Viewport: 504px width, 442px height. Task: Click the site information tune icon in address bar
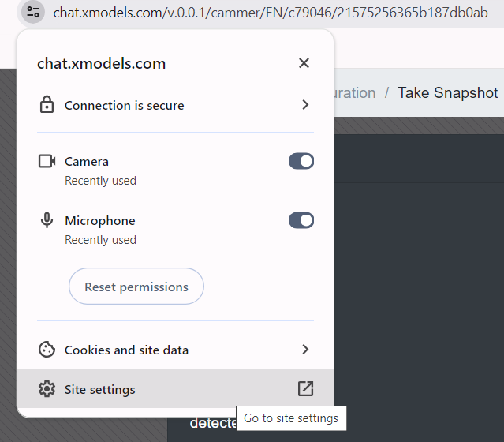coord(33,12)
